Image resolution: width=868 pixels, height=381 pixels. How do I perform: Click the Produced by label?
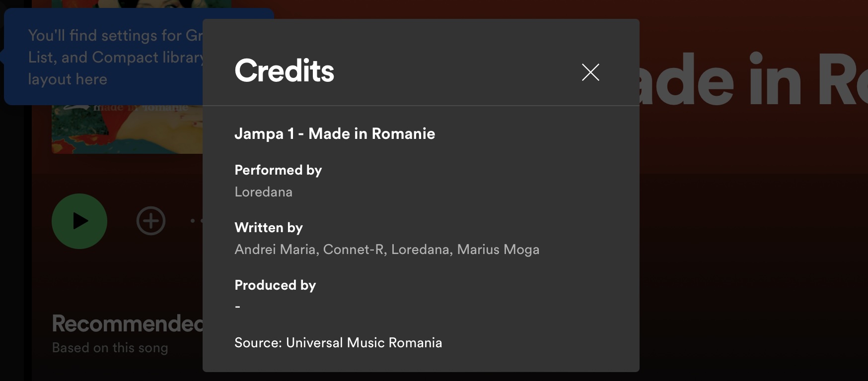tap(275, 285)
